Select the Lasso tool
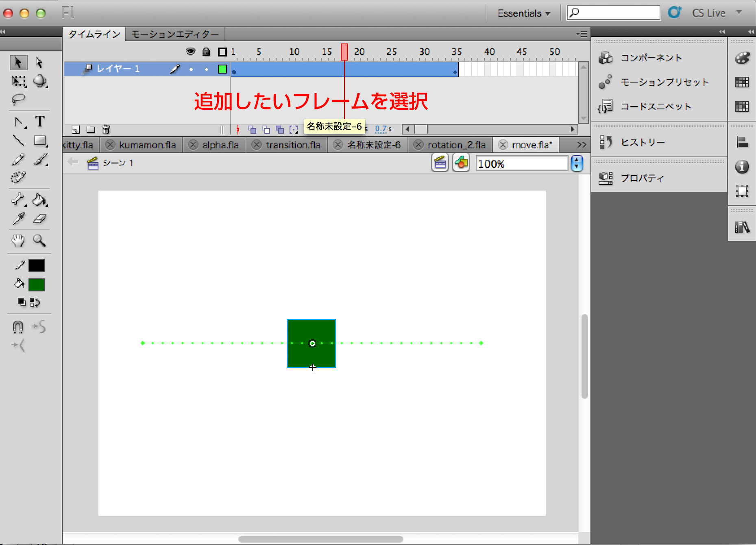 (18, 100)
